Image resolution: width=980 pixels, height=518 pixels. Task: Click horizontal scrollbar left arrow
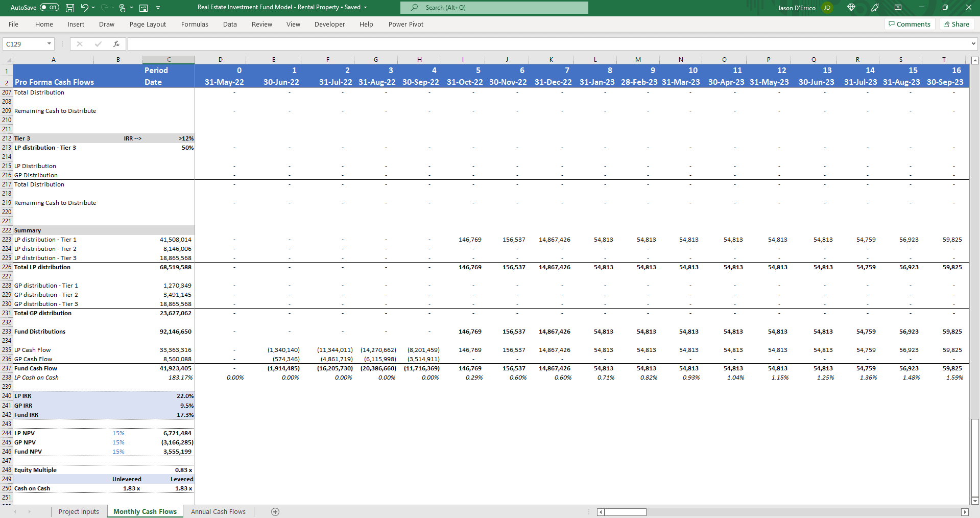click(x=601, y=512)
